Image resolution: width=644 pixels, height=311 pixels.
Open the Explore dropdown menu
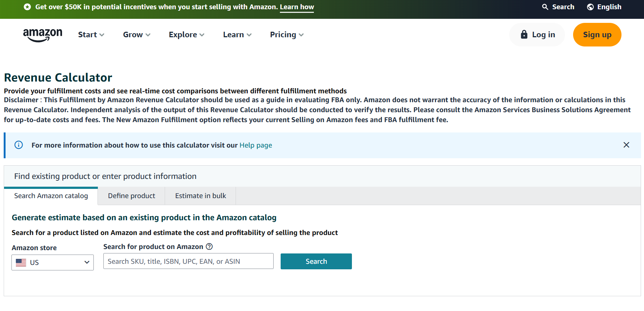coord(186,35)
